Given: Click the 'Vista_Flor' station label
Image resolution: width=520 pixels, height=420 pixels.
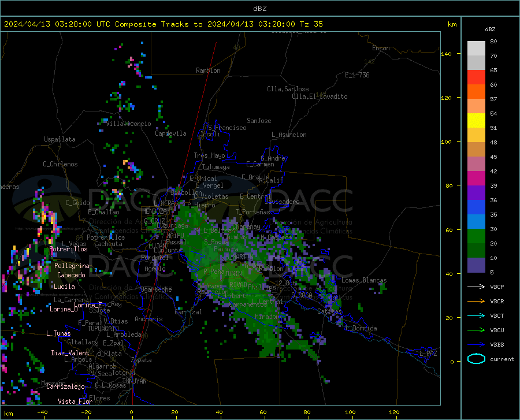Looking at the screenshot, I should [75, 402].
